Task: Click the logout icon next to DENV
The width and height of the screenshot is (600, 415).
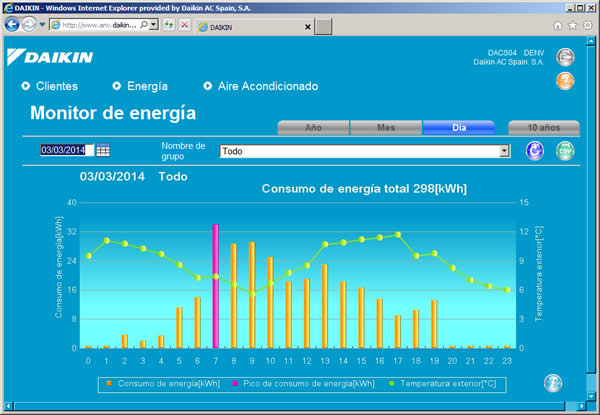Action: tap(565, 57)
